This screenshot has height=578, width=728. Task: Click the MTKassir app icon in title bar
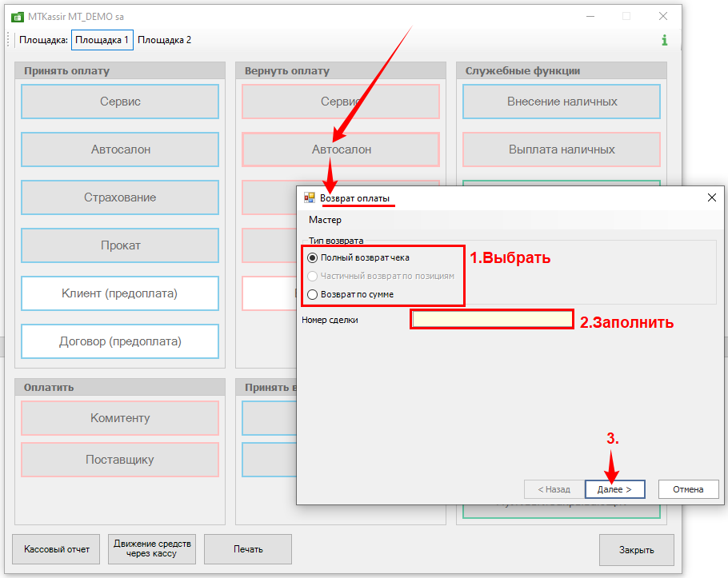tap(17, 16)
